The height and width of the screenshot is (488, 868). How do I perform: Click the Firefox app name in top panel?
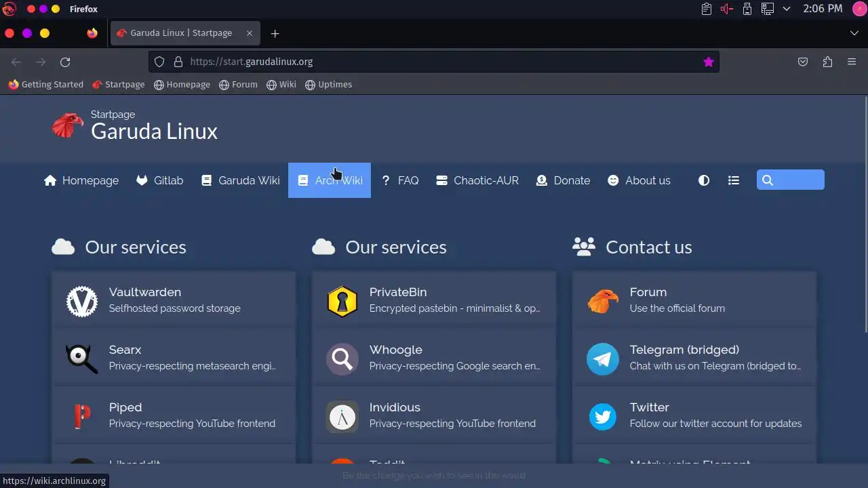[x=83, y=9]
